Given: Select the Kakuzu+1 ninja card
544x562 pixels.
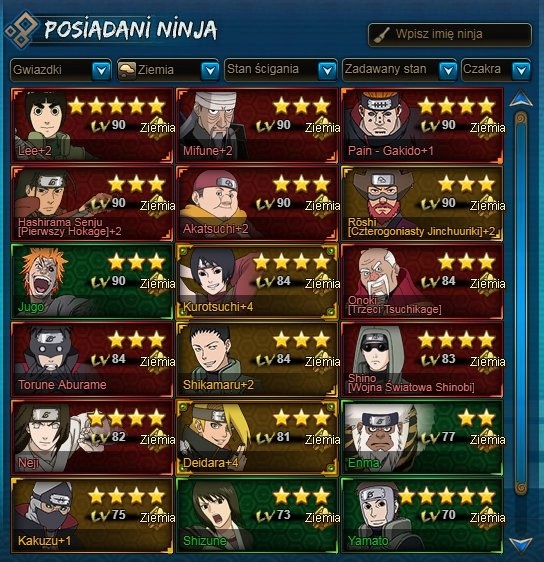Looking at the screenshot, I should click(x=92, y=516).
